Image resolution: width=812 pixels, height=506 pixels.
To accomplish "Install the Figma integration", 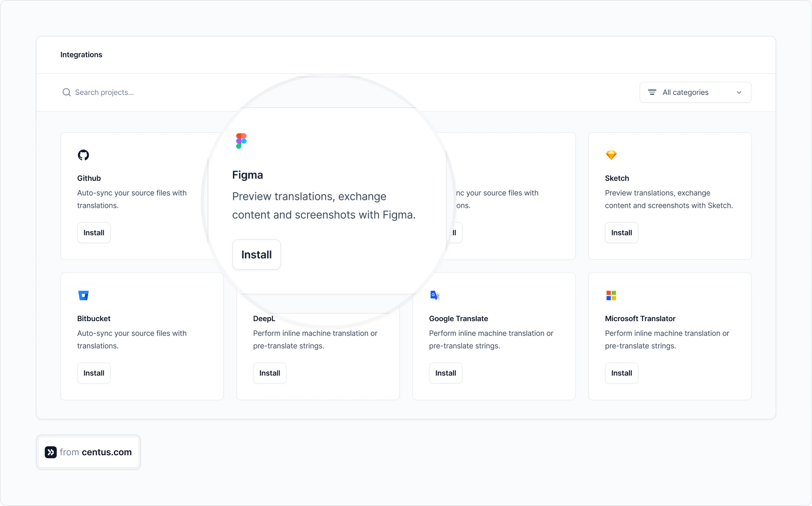I will (256, 254).
